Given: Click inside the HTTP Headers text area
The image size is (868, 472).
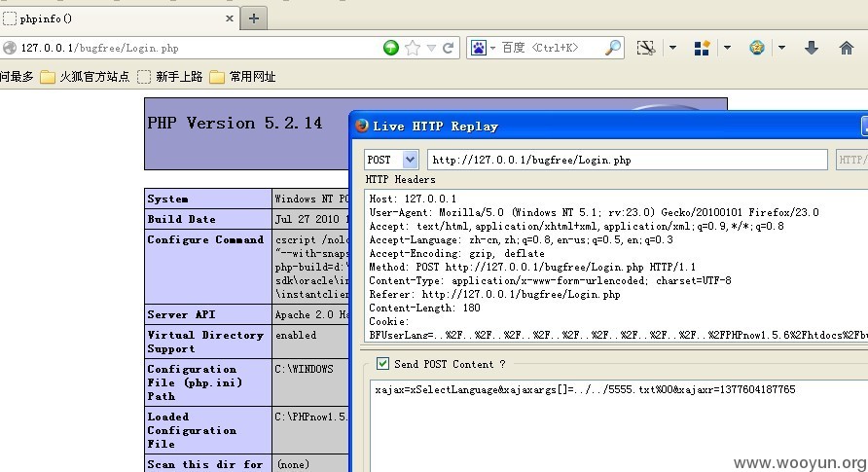Looking at the screenshot, I should 616,266.
